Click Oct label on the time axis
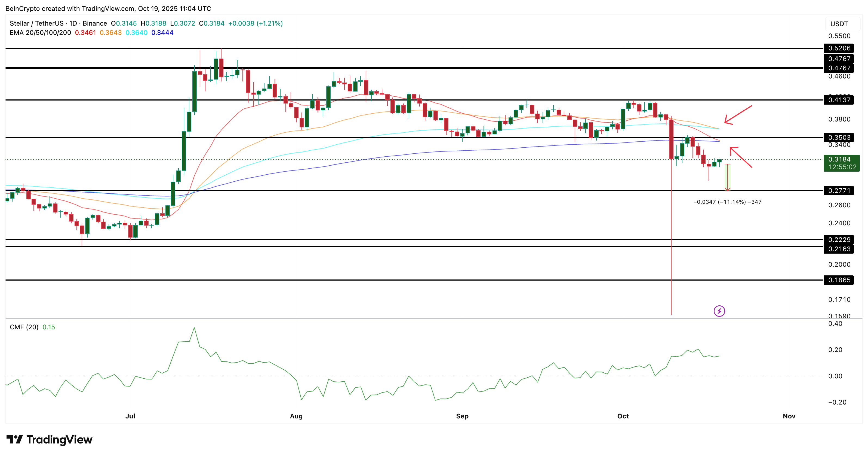Image resolution: width=868 pixels, height=456 pixels. (x=623, y=416)
